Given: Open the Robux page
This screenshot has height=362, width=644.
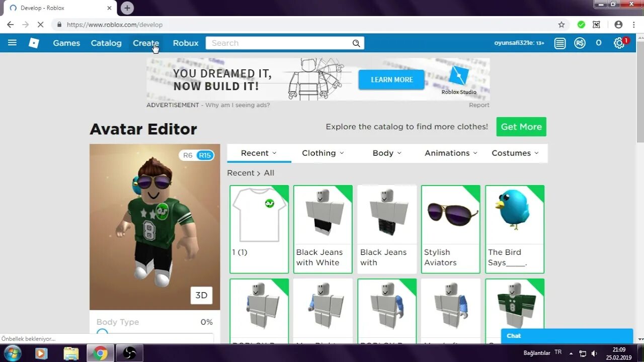Looking at the screenshot, I should tap(186, 43).
